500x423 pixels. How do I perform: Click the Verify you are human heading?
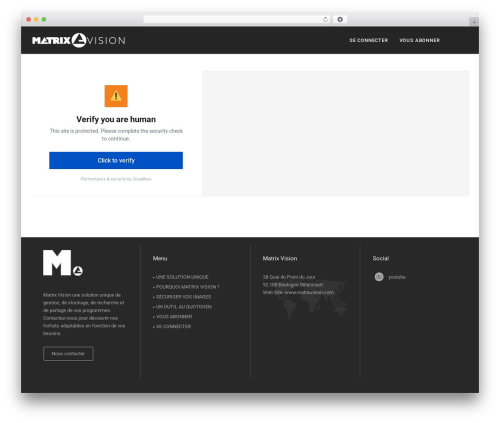[x=116, y=119]
